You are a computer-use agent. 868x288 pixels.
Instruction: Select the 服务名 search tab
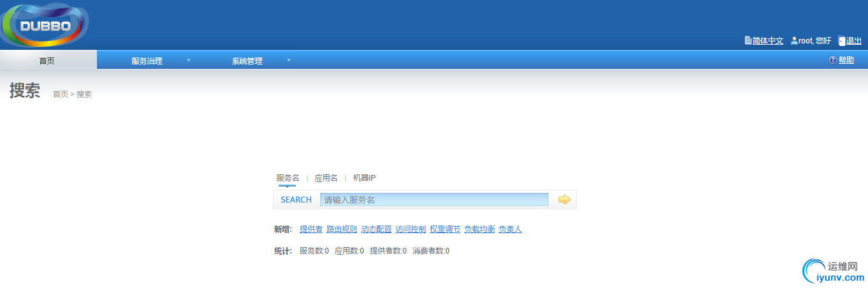(x=288, y=178)
